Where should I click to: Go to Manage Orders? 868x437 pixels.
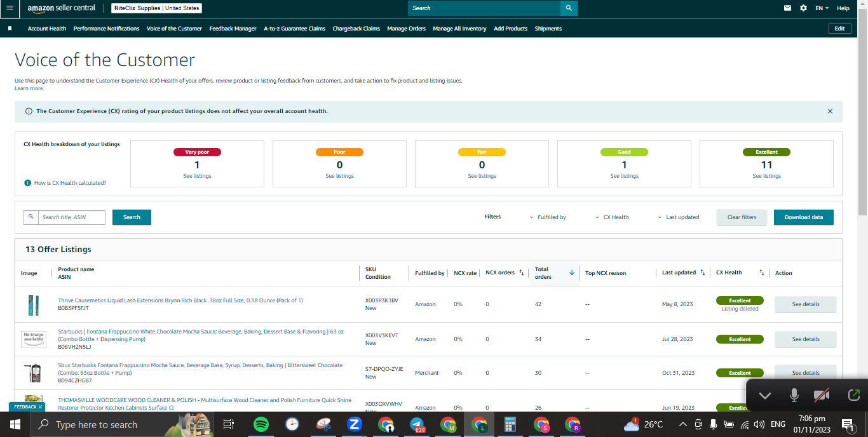406,29
